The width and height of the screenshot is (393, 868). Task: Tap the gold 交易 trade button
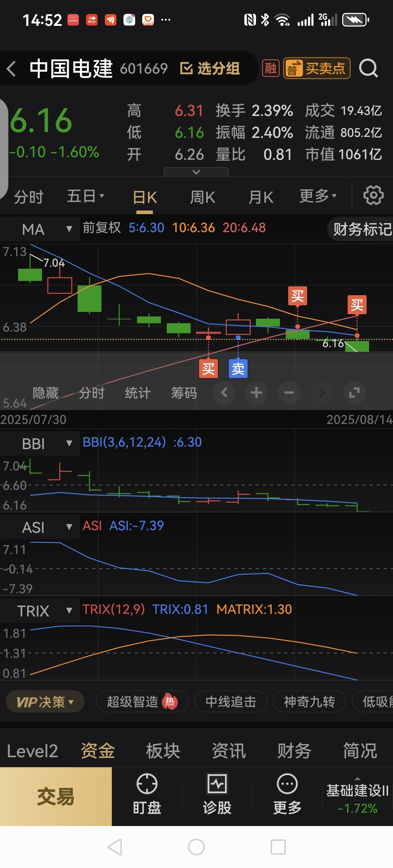[56, 796]
